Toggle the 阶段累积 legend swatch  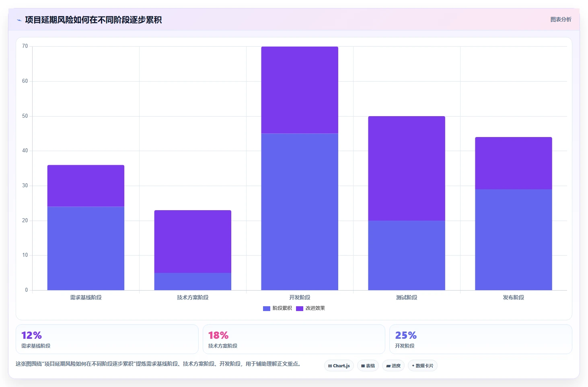(267, 309)
